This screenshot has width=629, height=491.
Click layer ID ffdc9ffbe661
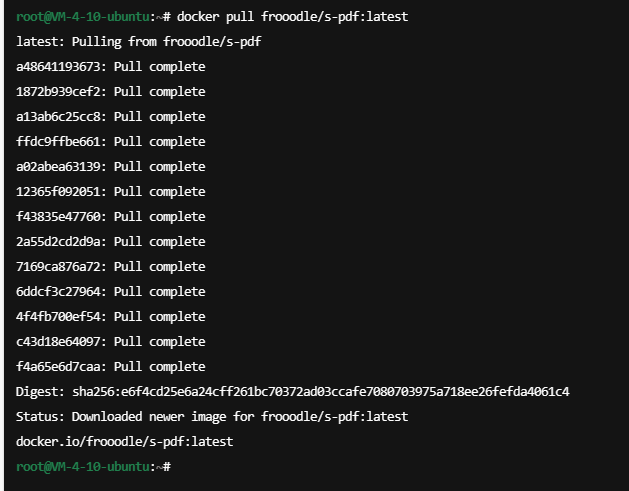58,142
